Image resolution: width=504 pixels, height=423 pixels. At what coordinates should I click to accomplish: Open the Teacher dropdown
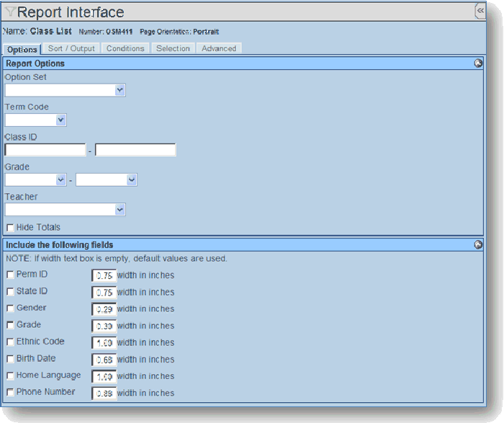pyautogui.click(x=66, y=210)
